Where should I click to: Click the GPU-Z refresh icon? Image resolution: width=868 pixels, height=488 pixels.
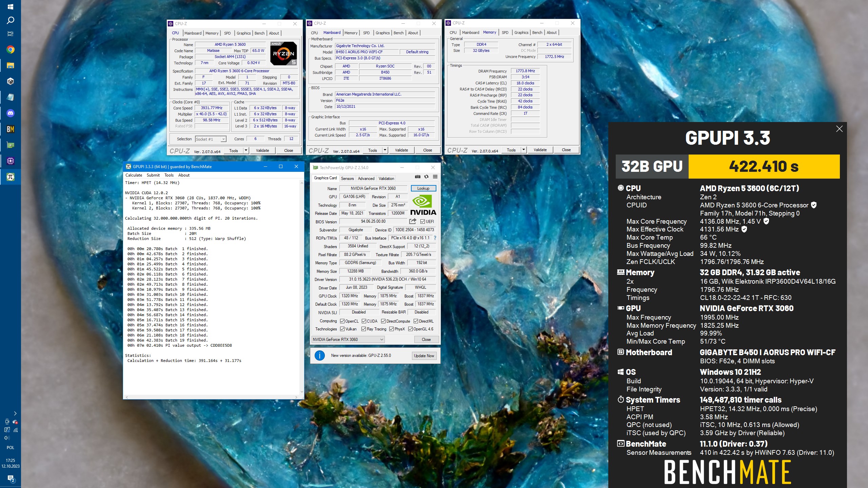point(427,177)
